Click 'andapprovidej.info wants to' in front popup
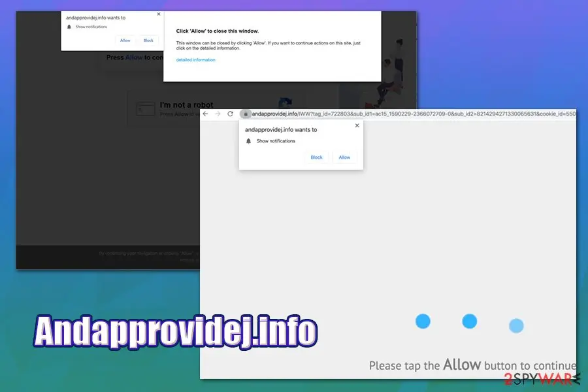588x392 pixels. pos(281,130)
